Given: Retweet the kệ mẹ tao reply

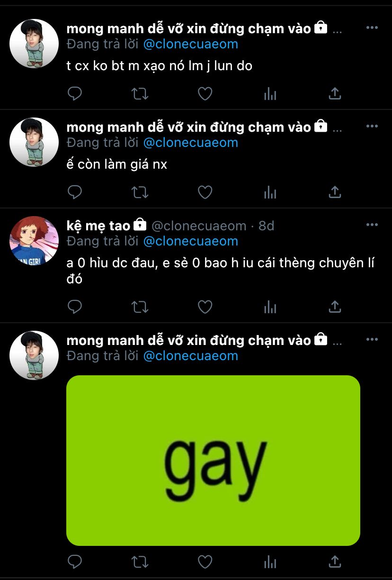Looking at the screenshot, I should pyautogui.click(x=140, y=307).
